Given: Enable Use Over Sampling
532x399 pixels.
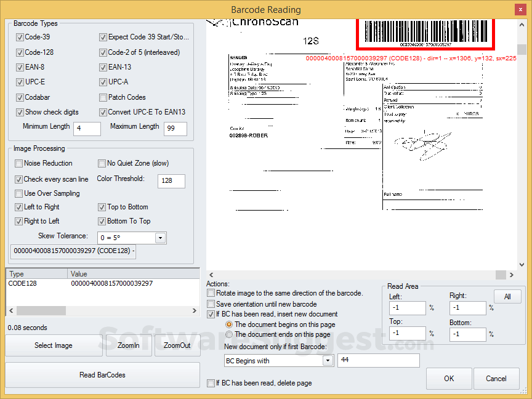Looking at the screenshot, I should tap(18, 193).
